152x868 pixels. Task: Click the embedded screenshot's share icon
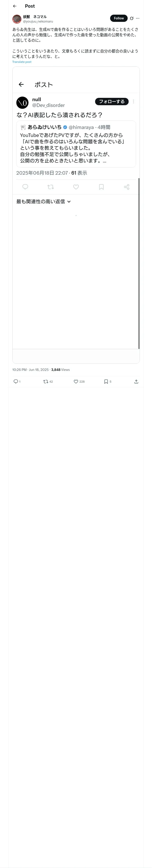(x=126, y=187)
